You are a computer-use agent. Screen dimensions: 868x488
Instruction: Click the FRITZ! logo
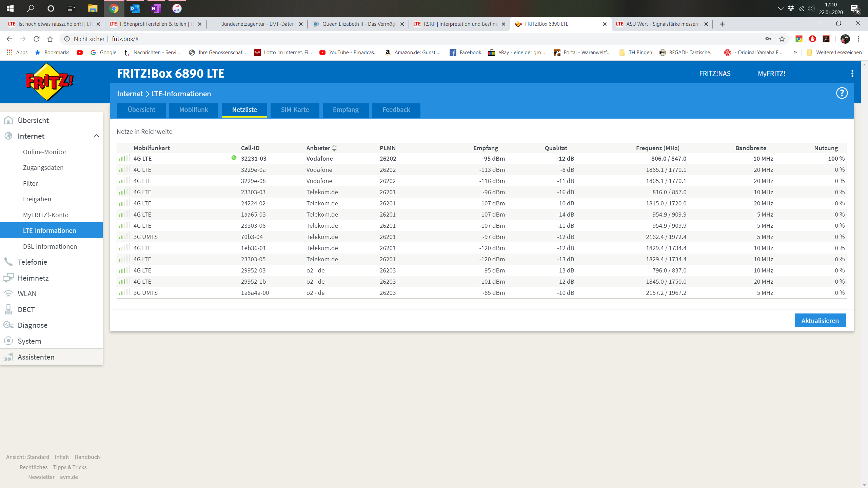[x=50, y=82]
